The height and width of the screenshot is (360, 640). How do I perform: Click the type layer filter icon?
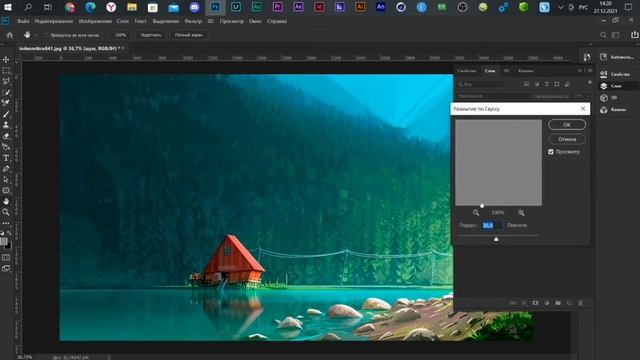point(547,84)
